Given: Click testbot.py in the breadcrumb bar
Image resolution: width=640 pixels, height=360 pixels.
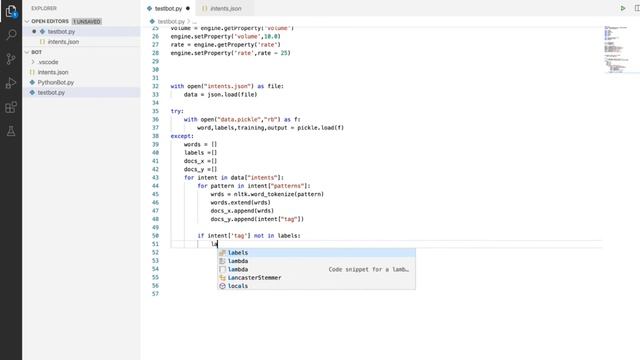Looking at the screenshot, I should coord(171,21).
